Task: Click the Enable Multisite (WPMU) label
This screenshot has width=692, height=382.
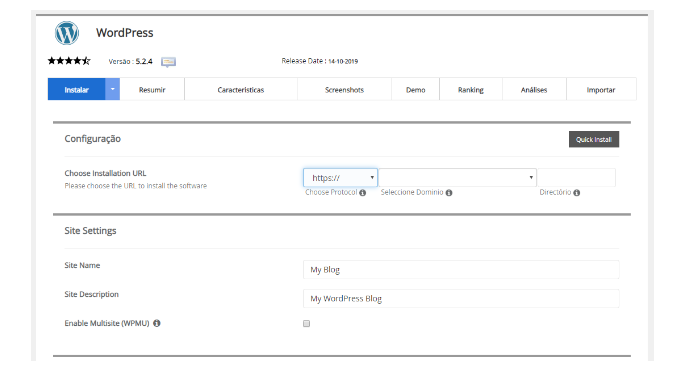Action: click(x=107, y=323)
